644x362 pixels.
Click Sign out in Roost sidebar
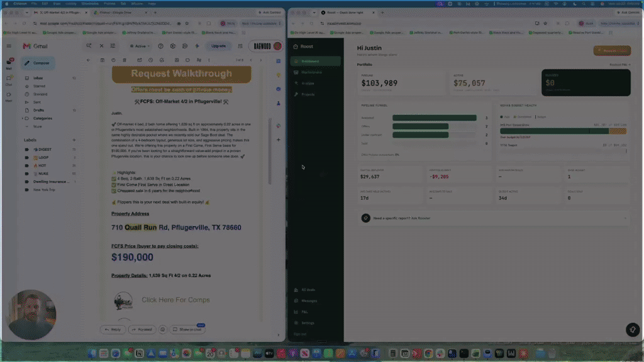300,334
